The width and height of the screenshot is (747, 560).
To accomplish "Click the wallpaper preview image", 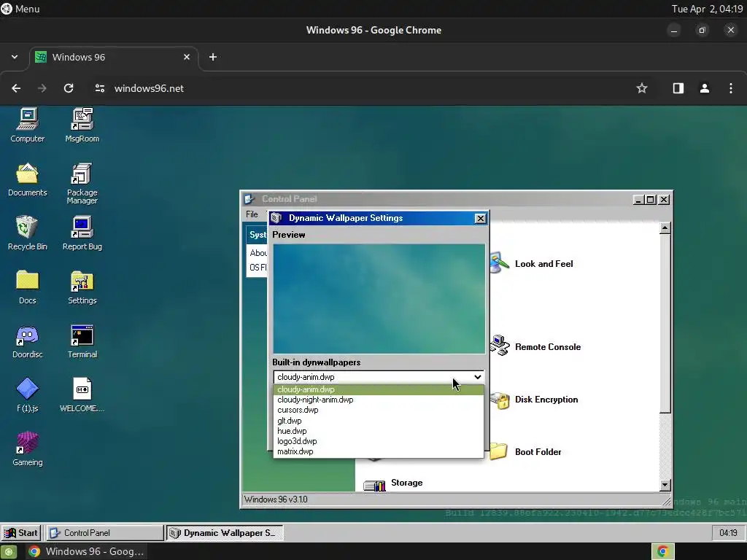I will 379,298.
